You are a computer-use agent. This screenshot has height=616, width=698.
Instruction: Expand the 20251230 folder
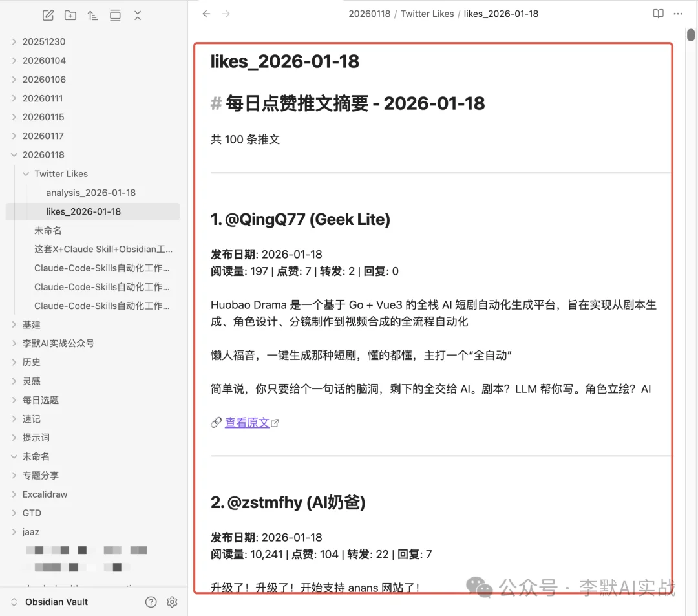43,42
